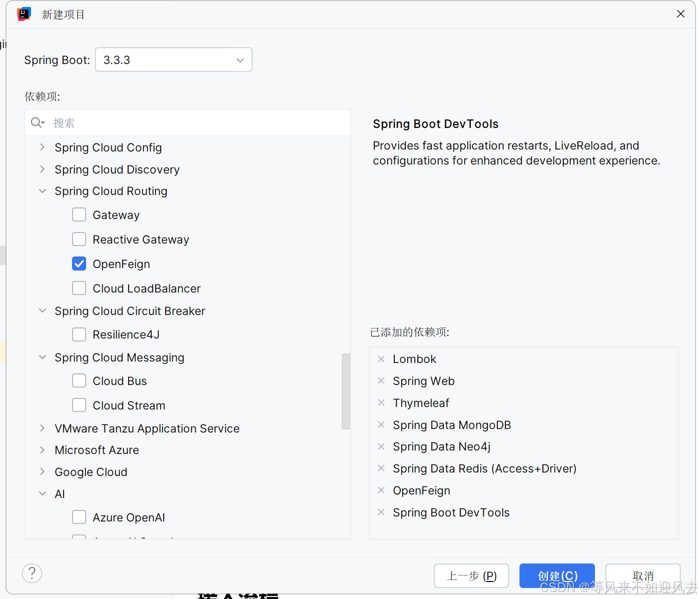Enable the Cloud LoadBalancer checkbox
700x599 pixels.
coord(79,288)
